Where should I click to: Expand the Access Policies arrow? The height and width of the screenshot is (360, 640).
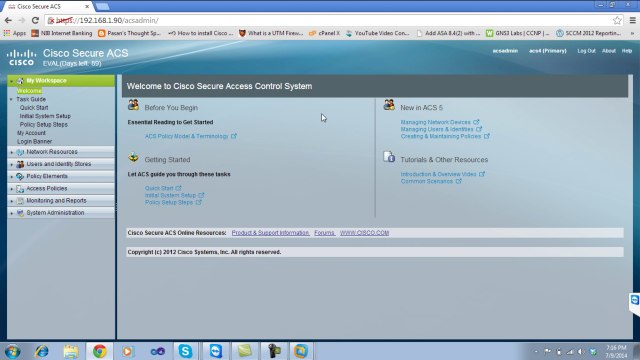11,189
